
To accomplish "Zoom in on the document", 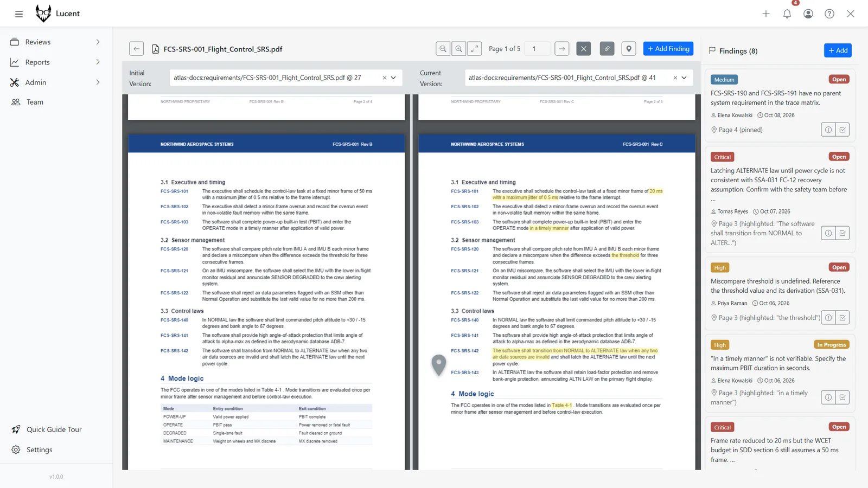I will pyautogui.click(x=459, y=49).
